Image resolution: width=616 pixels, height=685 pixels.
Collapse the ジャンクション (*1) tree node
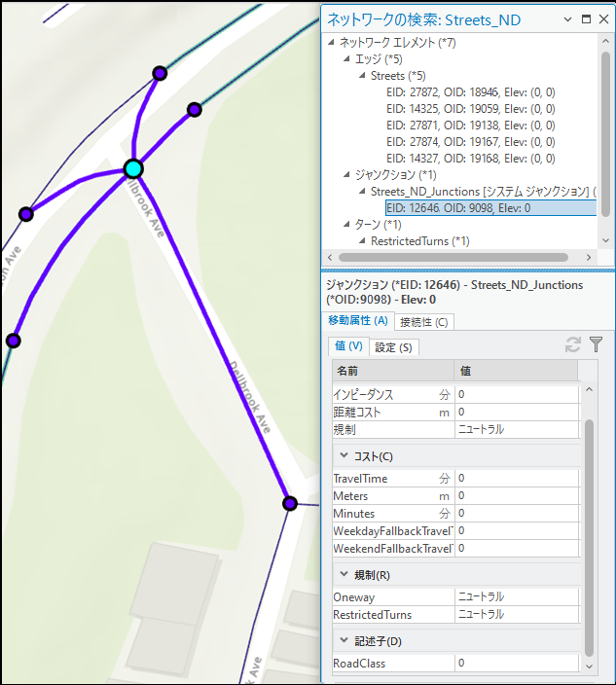tap(346, 175)
